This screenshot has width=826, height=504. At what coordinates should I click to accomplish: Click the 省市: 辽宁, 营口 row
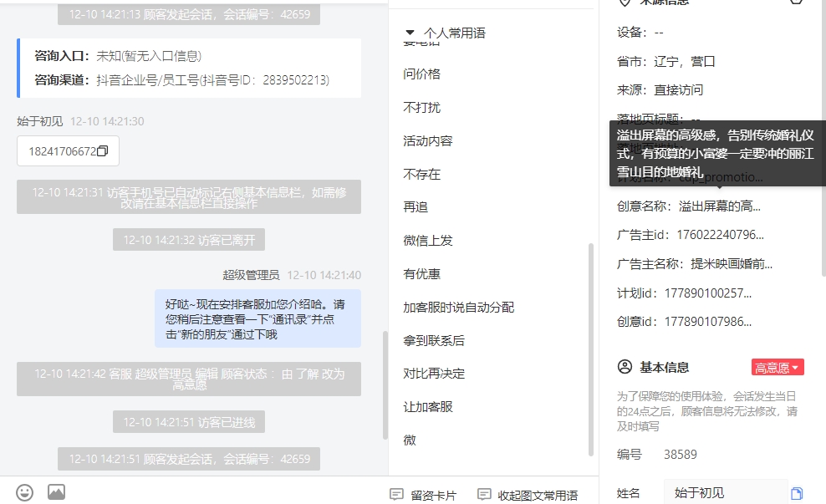tap(665, 62)
